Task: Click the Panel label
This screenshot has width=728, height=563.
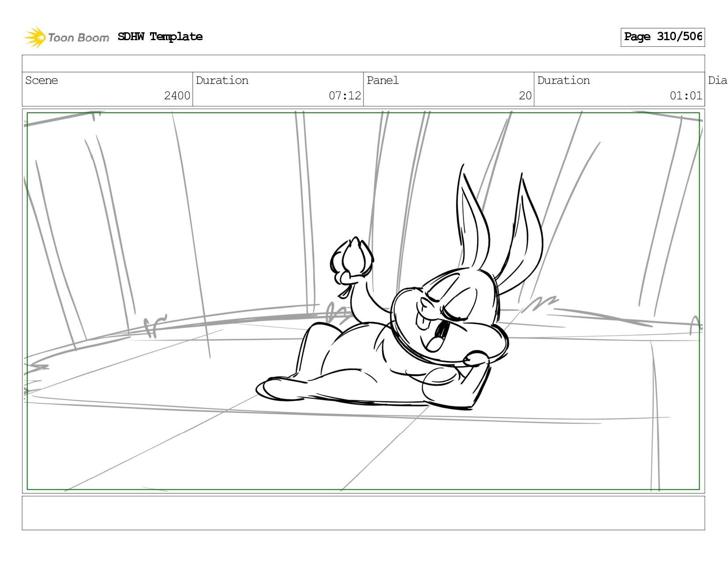Action: [x=383, y=80]
